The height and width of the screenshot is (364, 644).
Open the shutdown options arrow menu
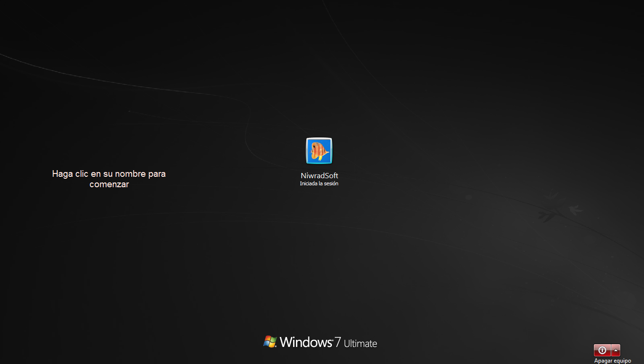[x=616, y=350]
